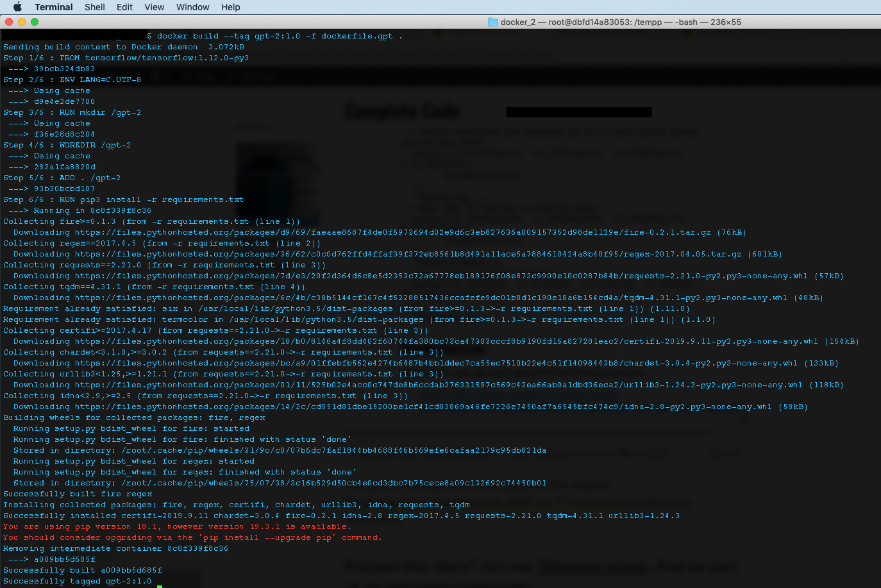Click 'Collecting regex==2017.4.5' line
The height and width of the screenshot is (588, 881).
click(162, 243)
